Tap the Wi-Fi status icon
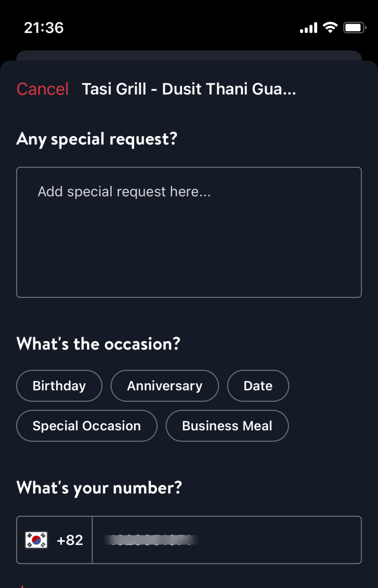Image resolution: width=378 pixels, height=588 pixels. [x=330, y=28]
